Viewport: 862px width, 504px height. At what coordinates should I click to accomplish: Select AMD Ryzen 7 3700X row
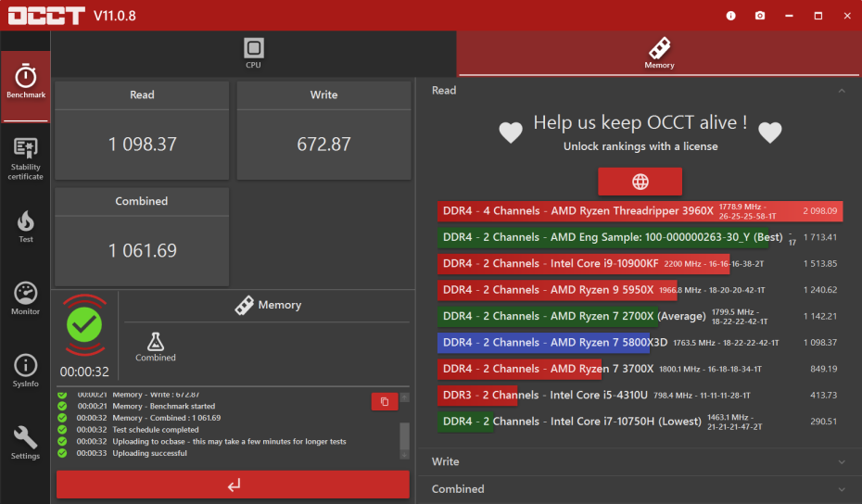click(640, 369)
